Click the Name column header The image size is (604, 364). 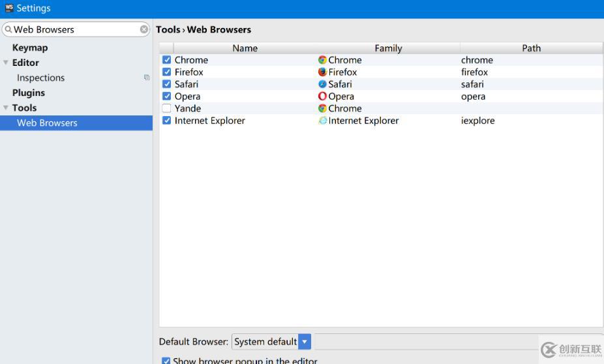coord(245,48)
